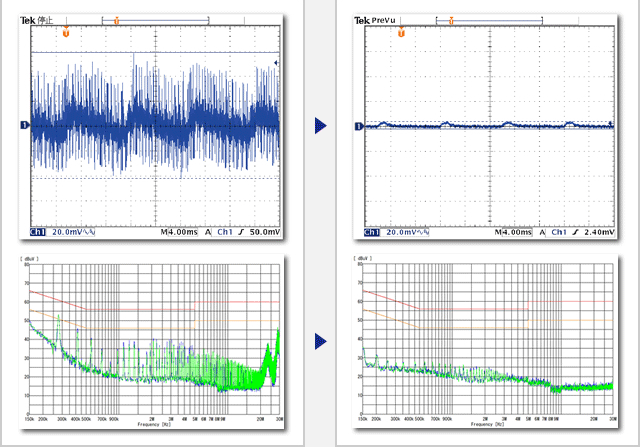This screenshot has height=447, width=640.
Task: Click the Frequency [Hz] axis label on right graph
Action: (x=487, y=425)
